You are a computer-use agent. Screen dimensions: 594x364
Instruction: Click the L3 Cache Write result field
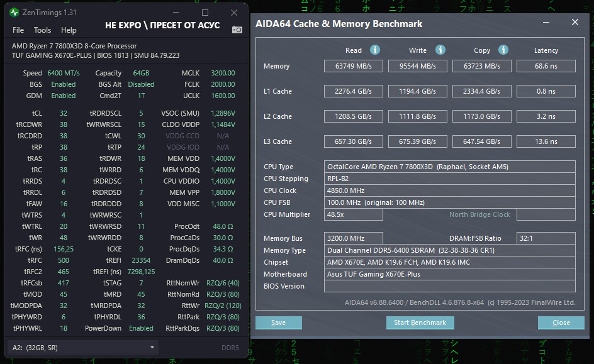coord(417,141)
